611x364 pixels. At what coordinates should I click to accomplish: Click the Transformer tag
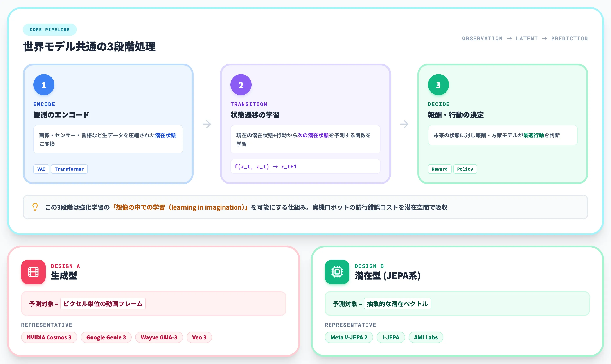pyautogui.click(x=69, y=169)
